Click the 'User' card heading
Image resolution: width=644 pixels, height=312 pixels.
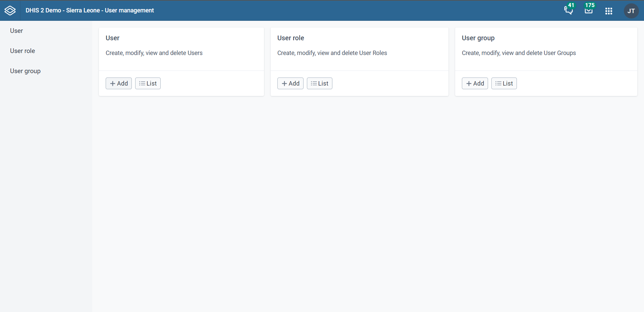click(112, 38)
